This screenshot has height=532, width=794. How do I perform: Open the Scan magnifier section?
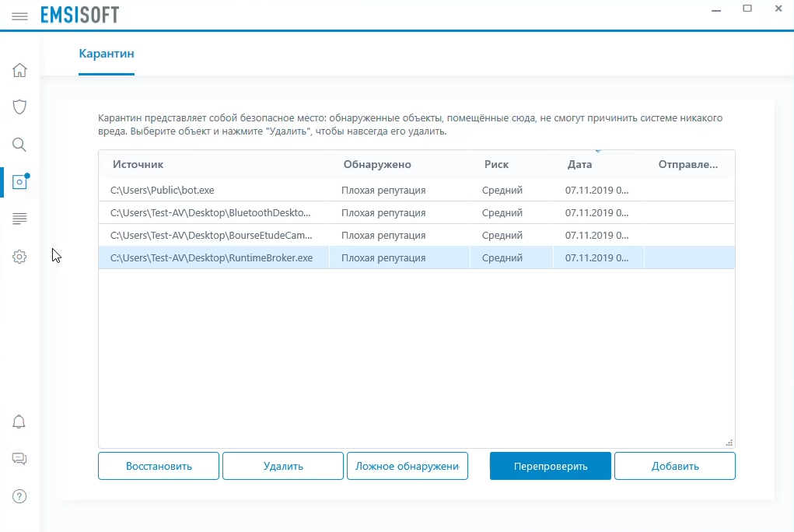[20, 145]
